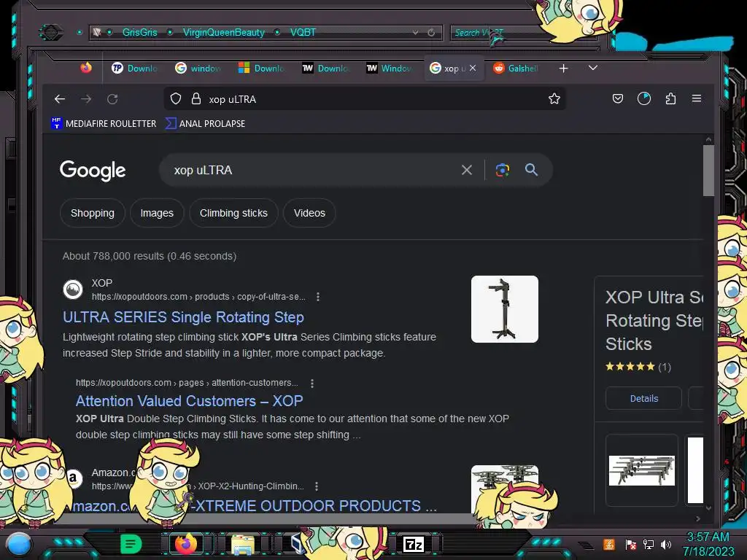Click the Google logo
Image resolution: width=747 pixels, height=560 pixels.
tap(93, 170)
